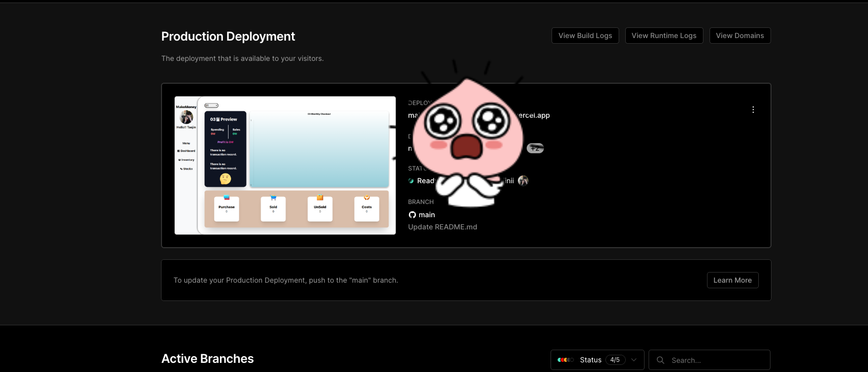This screenshot has width=868, height=372.
Task: Click the deployment preview screenshot thumbnail
Action: click(x=285, y=165)
